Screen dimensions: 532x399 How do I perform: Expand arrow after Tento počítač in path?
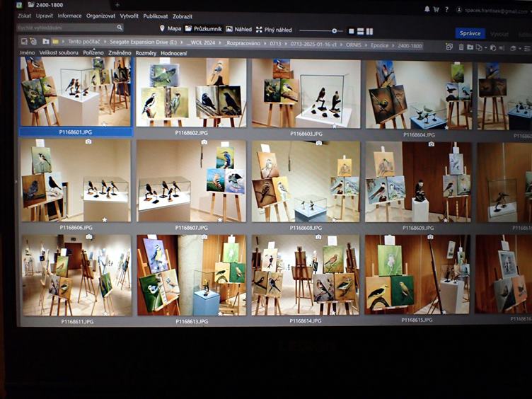pyautogui.click(x=105, y=42)
